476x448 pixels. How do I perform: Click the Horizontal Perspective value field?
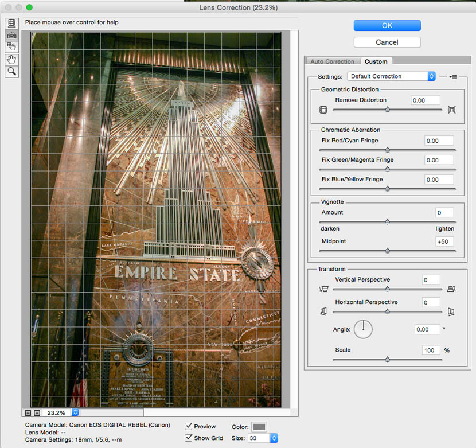tap(431, 302)
